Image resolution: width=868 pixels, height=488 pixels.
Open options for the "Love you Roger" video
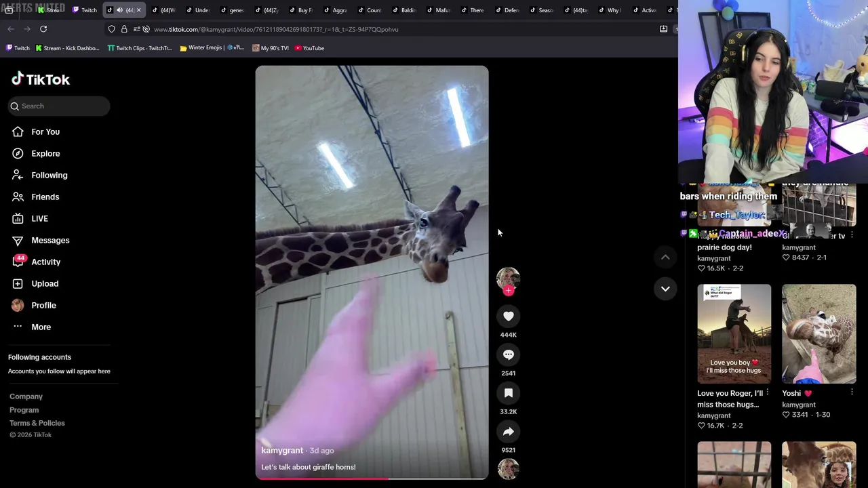tap(767, 392)
